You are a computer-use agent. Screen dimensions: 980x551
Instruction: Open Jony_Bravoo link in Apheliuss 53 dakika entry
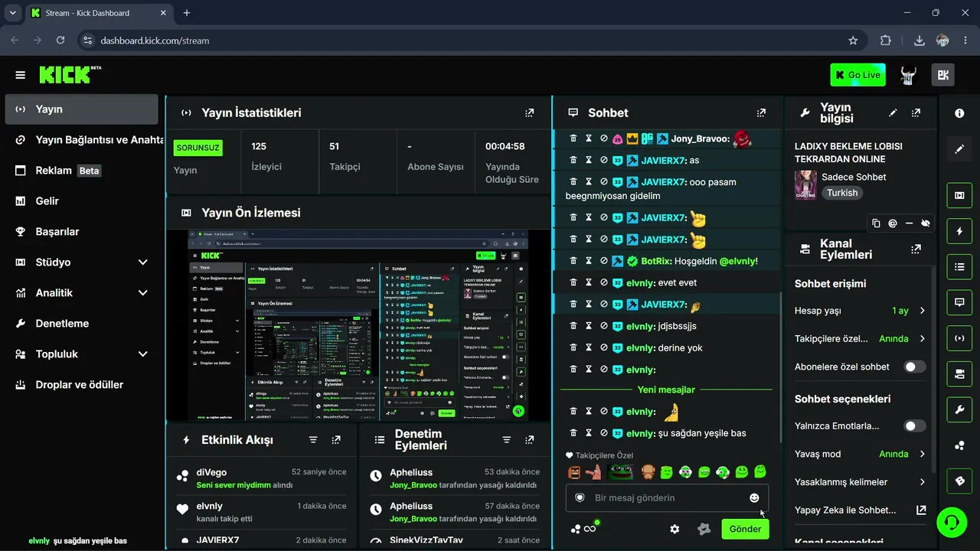click(413, 485)
